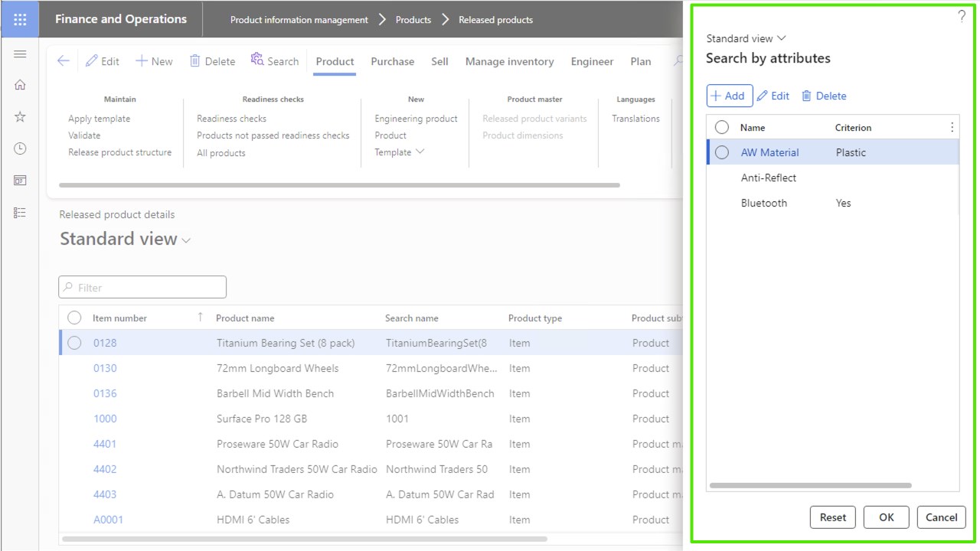Expand the hamburger navigation menu
This screenshot has height=551, width=980.
pyautogui.click(x=20, y=54)
